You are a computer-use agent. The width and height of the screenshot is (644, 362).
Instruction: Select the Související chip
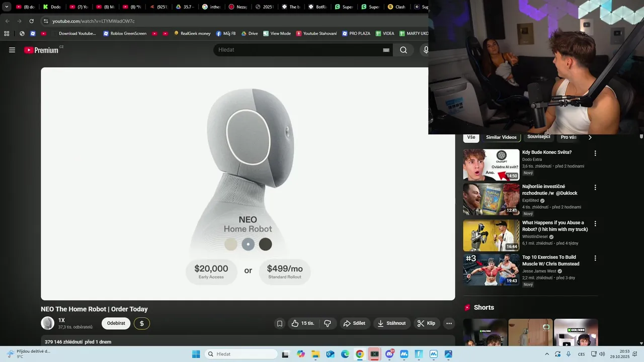[x=538, y=137]
